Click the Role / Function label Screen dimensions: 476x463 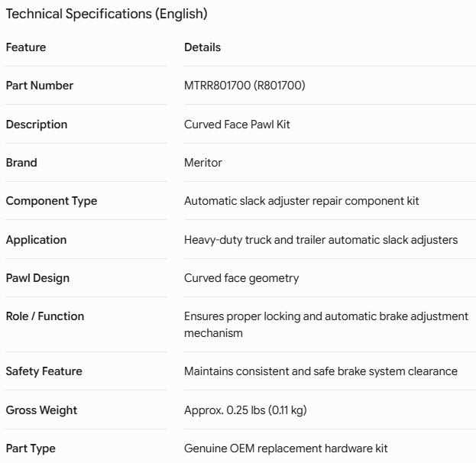pyautogui.click(x=45, y=316)
